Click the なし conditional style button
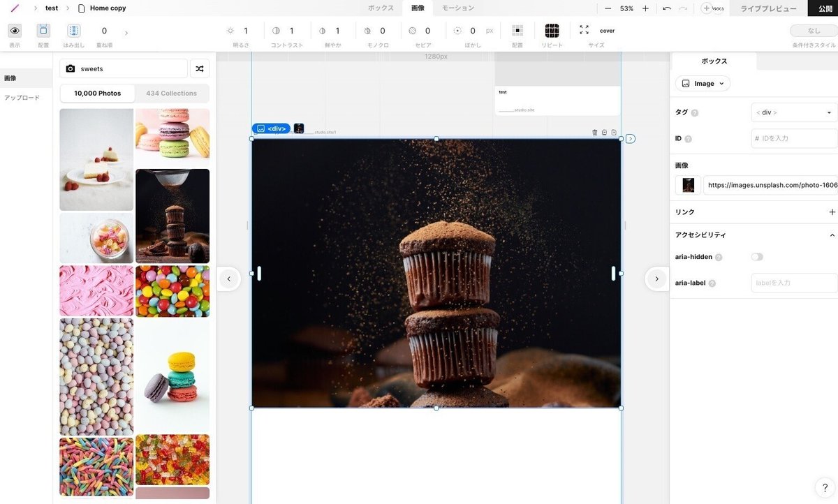Viewport: 838px width, 504px height. click(x=814, y=31)
